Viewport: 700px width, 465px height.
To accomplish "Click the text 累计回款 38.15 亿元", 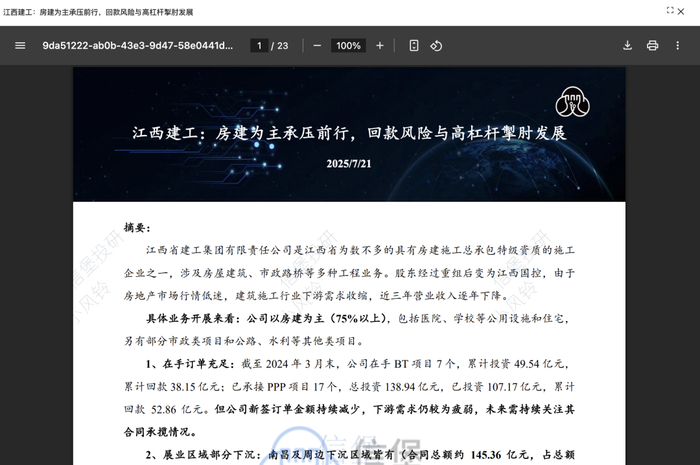I will coord(171,387).
